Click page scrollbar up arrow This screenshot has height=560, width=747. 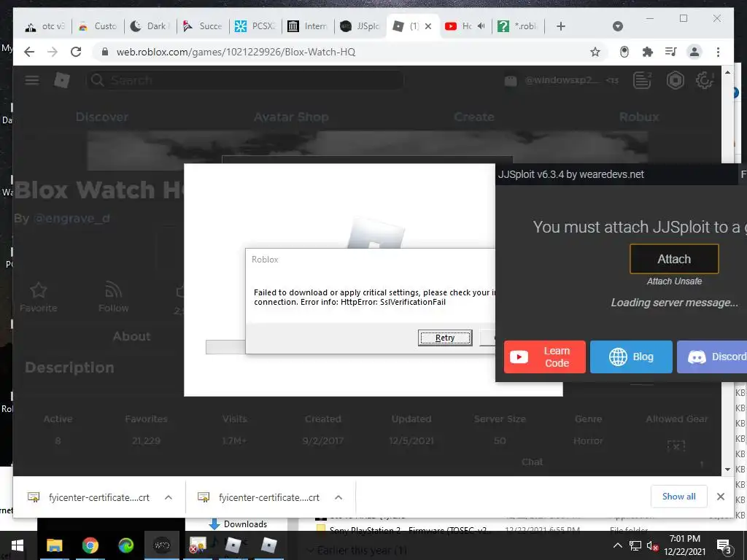point(727,72)
